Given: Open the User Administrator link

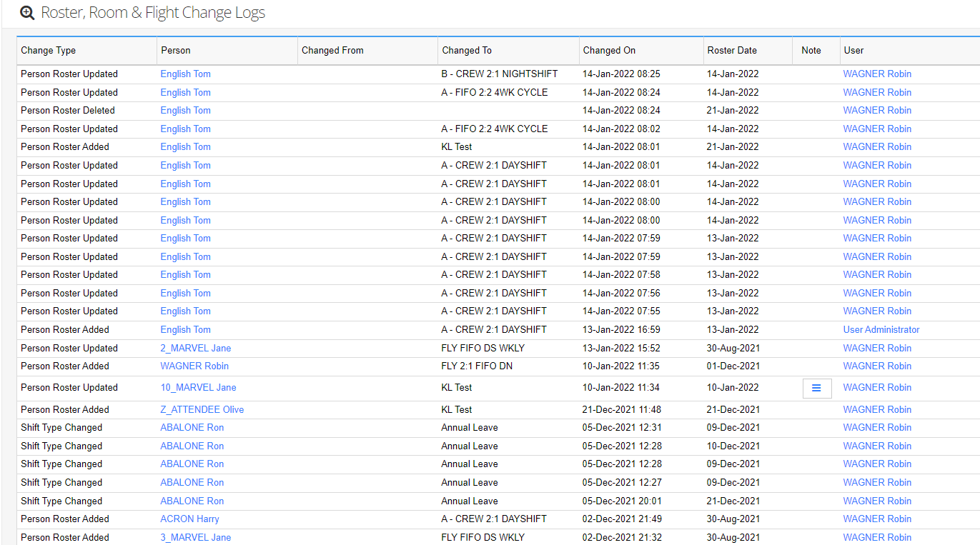Looking at the screenshot, I should [881, 329].
